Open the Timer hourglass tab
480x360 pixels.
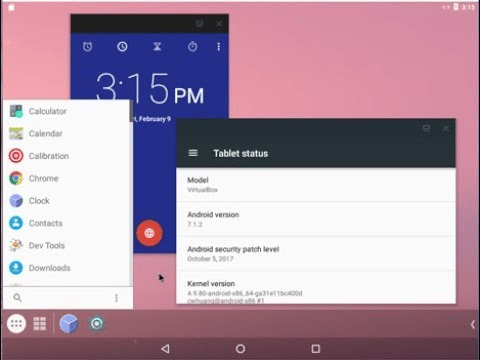click(x=157, y=46)
